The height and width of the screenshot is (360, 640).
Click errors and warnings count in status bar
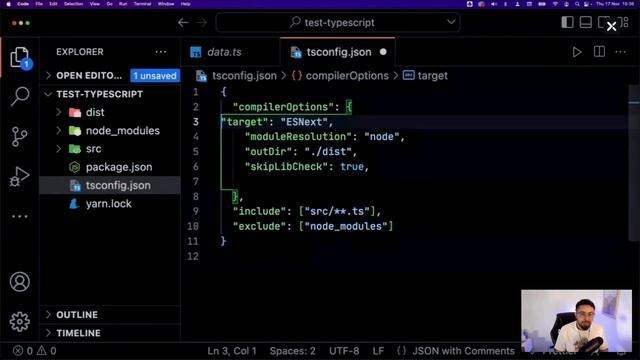click(35, 351)
